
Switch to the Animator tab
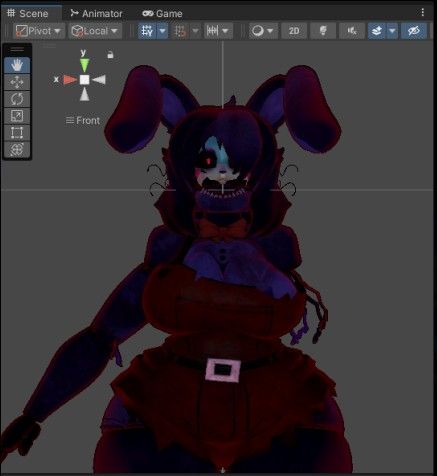(96, 14)
